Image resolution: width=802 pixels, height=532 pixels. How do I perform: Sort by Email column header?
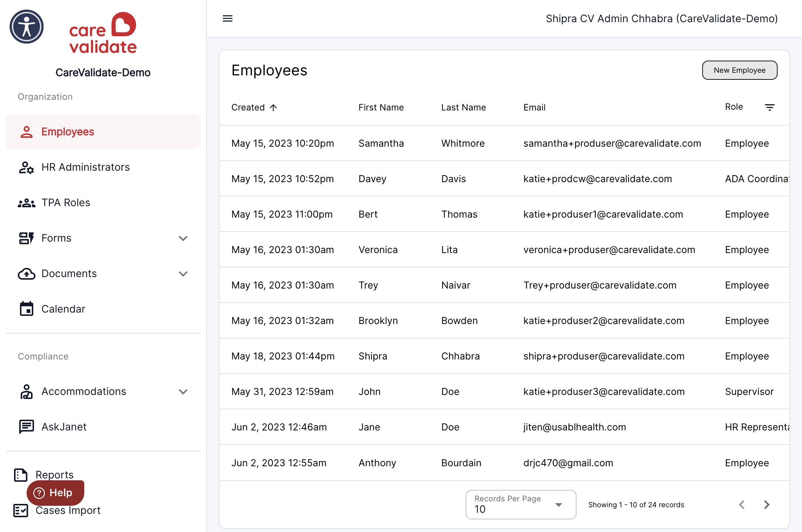coord(534,108)
